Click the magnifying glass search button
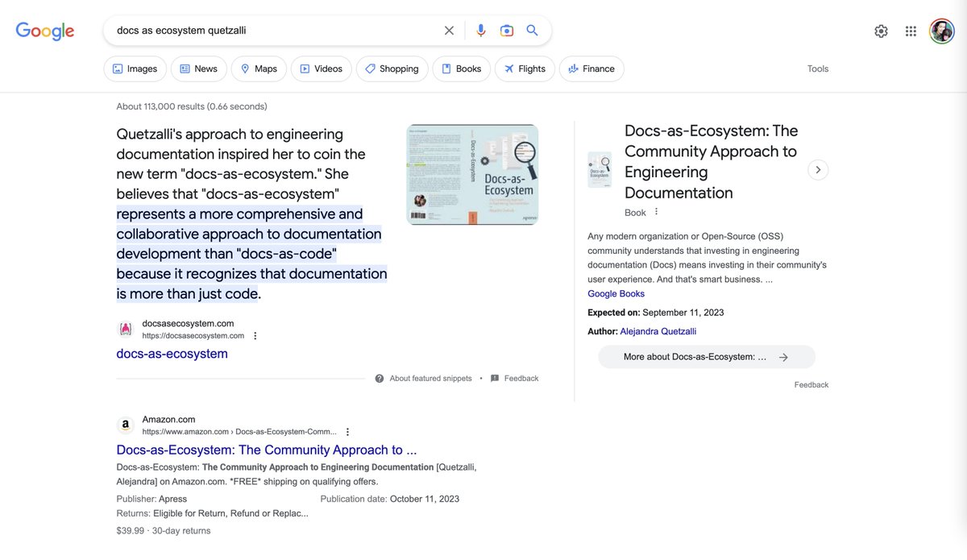 click(x=532, y=31)
